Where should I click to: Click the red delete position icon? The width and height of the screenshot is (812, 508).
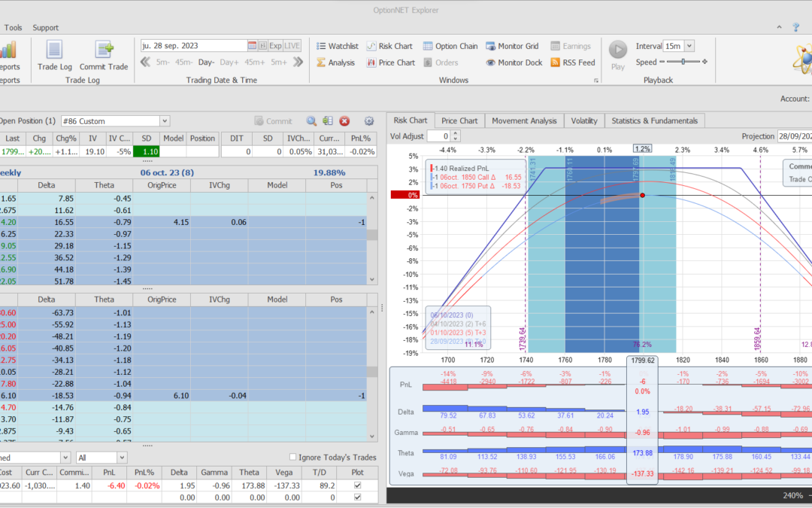coord(344,121)
